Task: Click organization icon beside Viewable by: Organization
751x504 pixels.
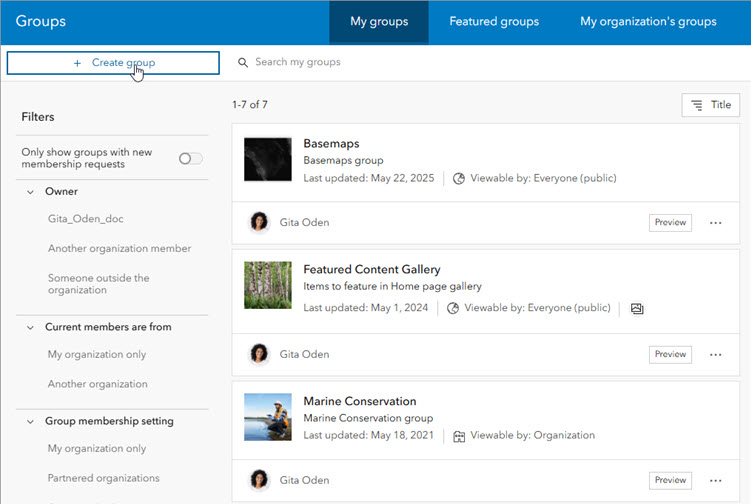Action: point(459,436)
